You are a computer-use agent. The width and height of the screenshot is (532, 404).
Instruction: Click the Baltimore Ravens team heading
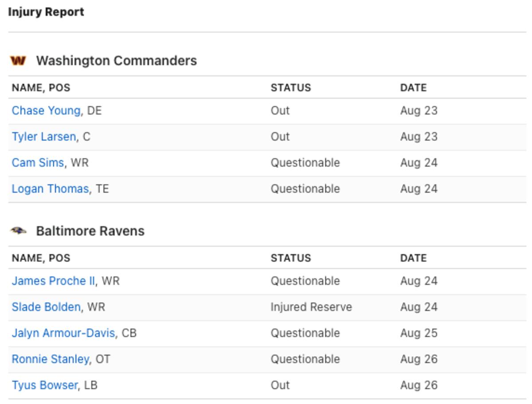tap(90, 231)
